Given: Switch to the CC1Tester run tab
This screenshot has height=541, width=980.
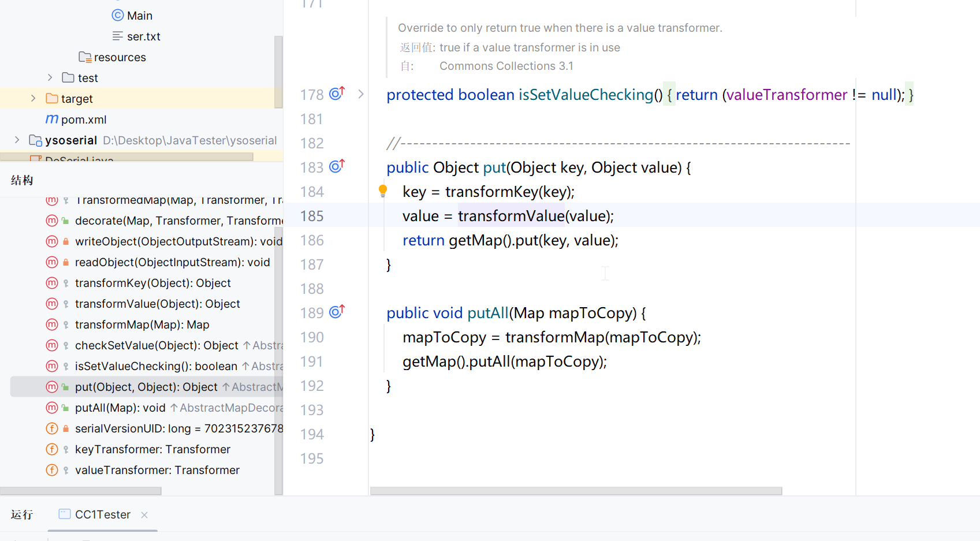Looking at the screenshot, I should click(102, 514).
